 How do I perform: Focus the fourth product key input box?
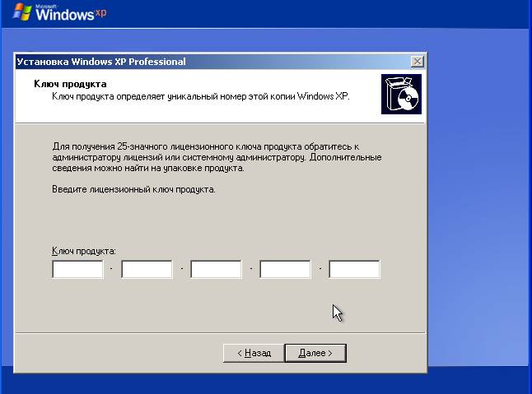tap(285, 270)
